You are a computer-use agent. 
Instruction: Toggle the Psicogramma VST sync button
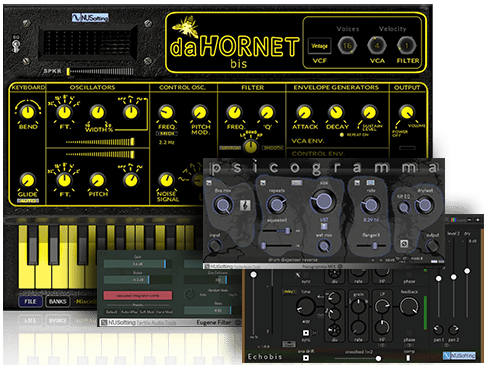coord(324,226)
